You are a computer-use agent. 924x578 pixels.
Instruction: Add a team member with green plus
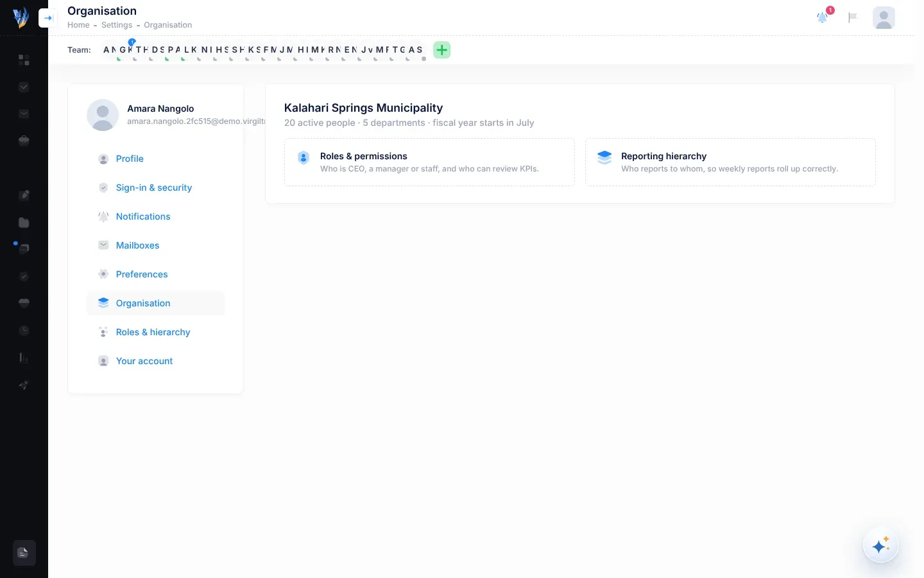tap(441, 50)
